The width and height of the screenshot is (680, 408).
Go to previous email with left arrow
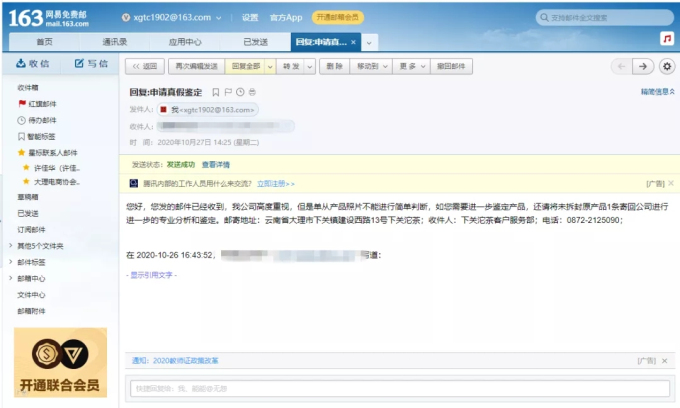point(621,66)
